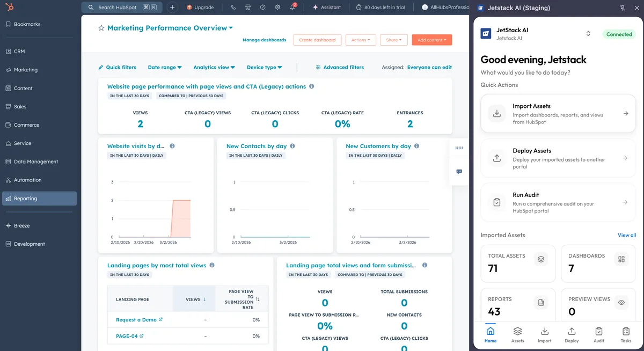Click the HubSpot notifications bell
Screen dimensions: 644x351
(292, 8)
